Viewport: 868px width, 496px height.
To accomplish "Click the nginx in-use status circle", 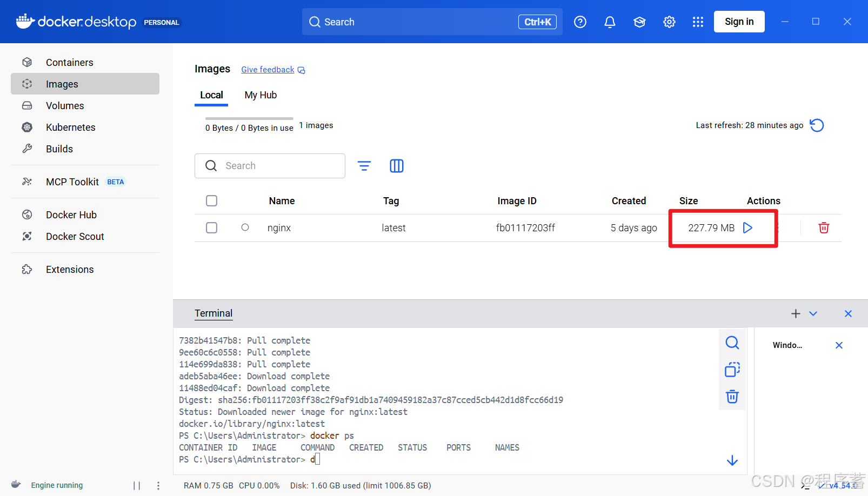I will (245, 227).
